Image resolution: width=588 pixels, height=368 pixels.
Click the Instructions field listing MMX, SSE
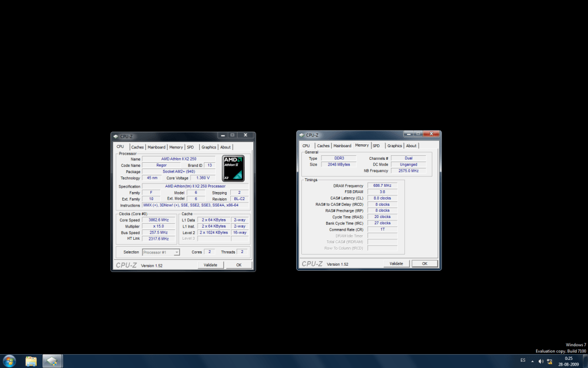tap(195, 205)
